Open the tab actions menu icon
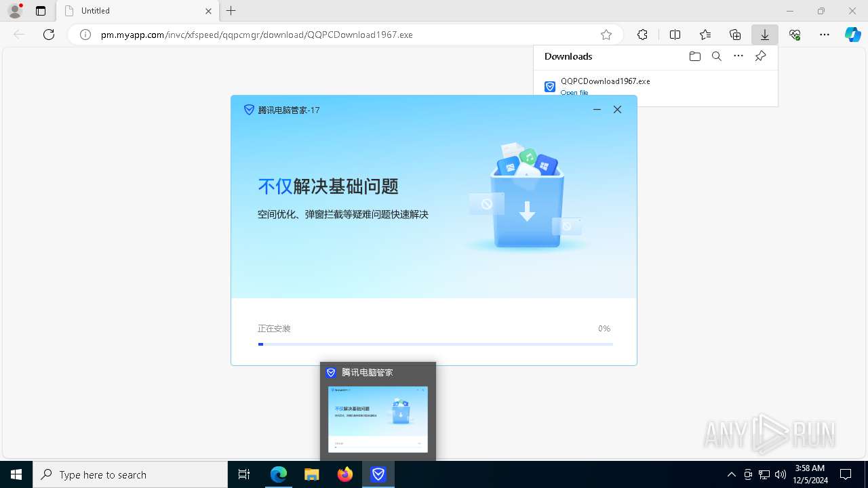 pos(41,11)
